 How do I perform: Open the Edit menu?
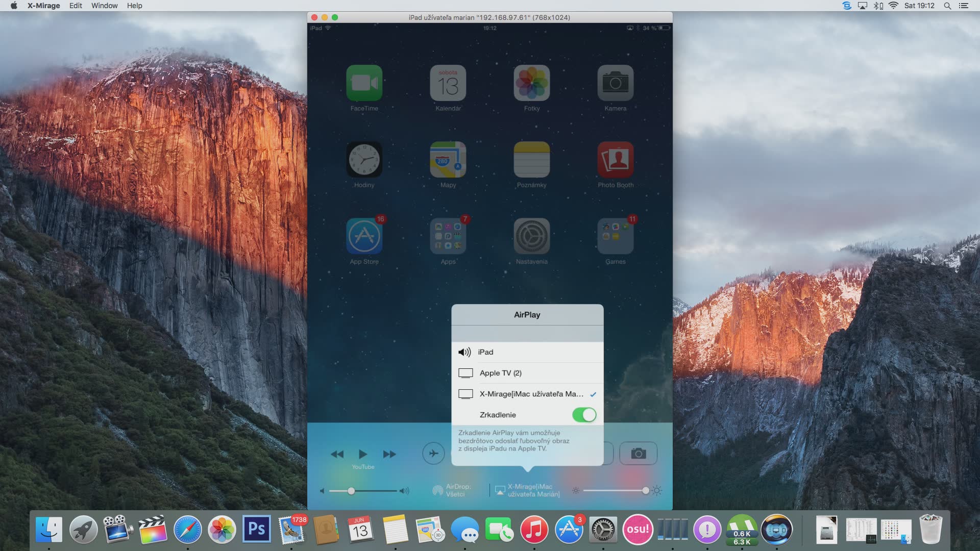(x=76, y=6)
